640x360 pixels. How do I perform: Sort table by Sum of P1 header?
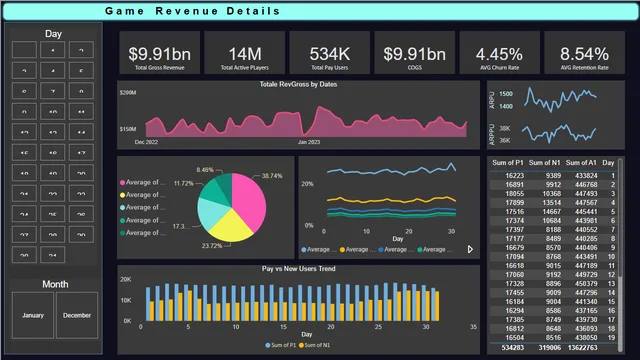point(507,162)
